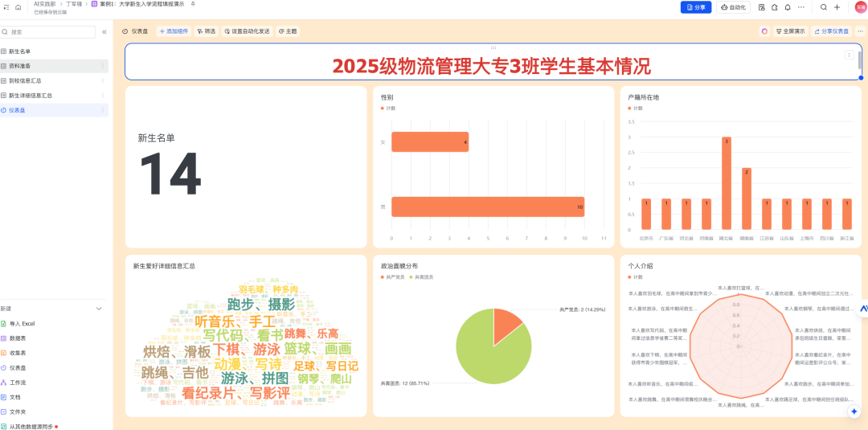868x430 pixels.
Task: Open the dashboard toolbar more options (…)
Action: (x=860, y=31)
